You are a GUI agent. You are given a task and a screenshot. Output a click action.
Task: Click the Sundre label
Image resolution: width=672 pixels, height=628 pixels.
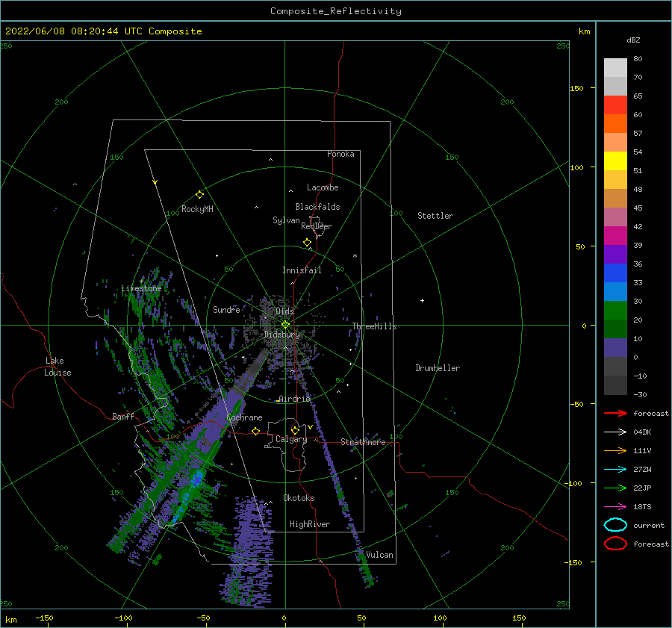(226, 310)
